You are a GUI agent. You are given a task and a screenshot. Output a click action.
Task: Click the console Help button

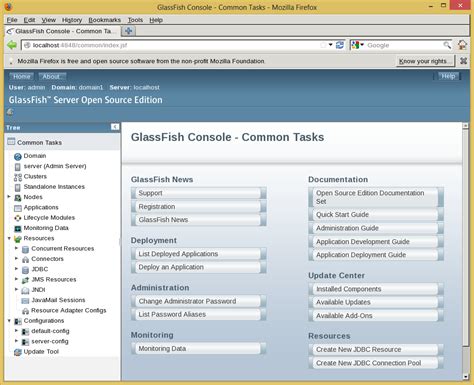[x=448, y=76]
